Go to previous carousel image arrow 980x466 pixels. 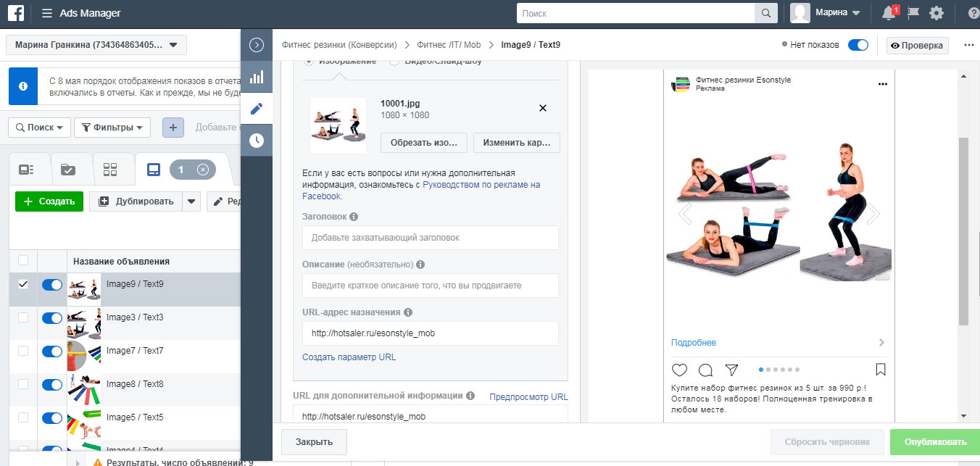click(x=684, y=214)
